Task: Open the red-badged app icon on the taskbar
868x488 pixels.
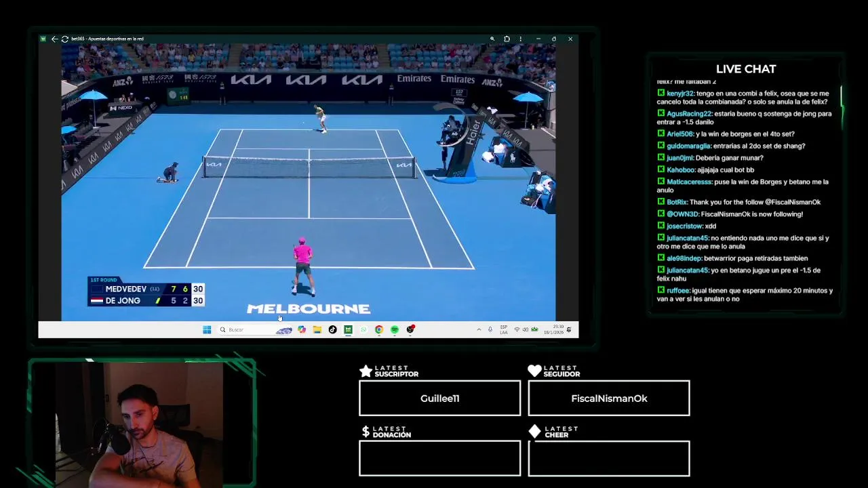Action: pyautogui.click(x=410, y=329)
